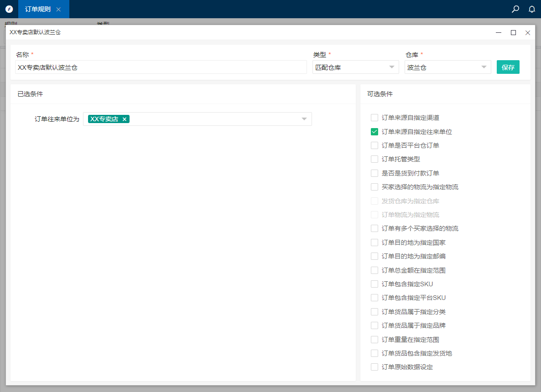This screenshot has width=541, height=392.
Task: Open notifications bell icon
Action: [x=531, y=9]
